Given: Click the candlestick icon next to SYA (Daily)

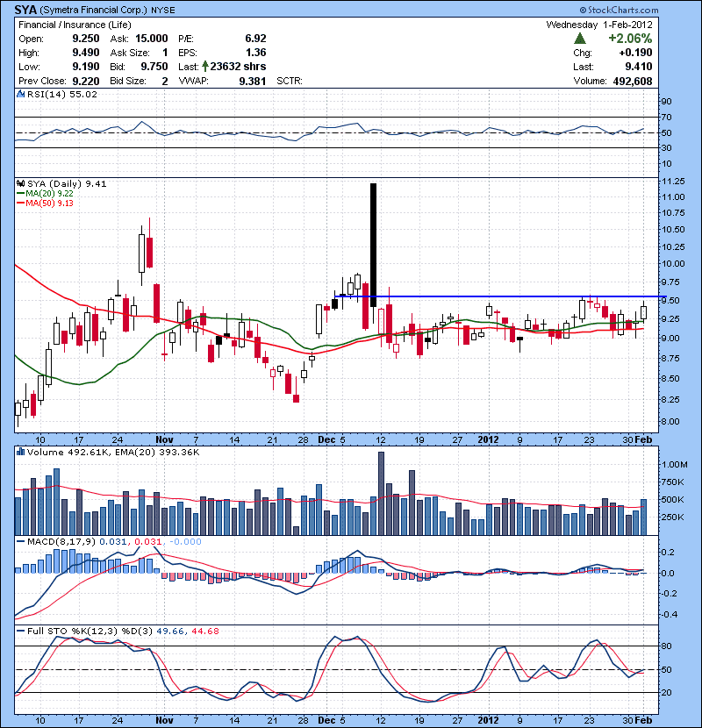Looking at the screenshot, I should coord(20,184).
